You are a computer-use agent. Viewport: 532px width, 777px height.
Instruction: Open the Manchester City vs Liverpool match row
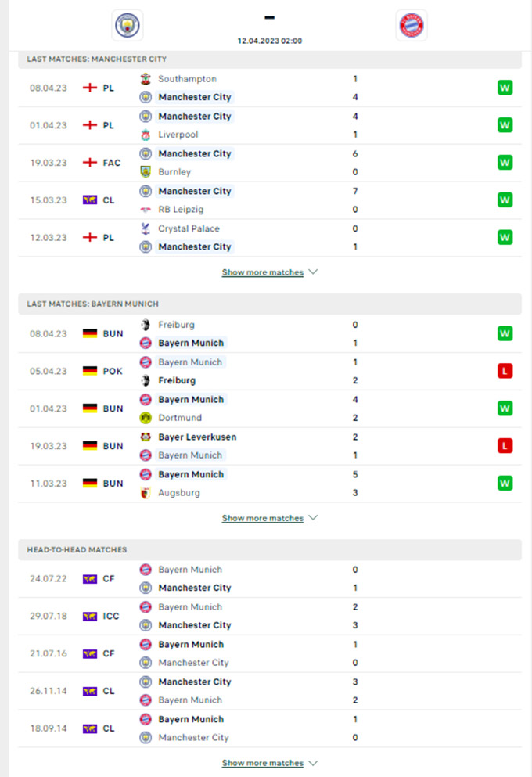(270, 125)
